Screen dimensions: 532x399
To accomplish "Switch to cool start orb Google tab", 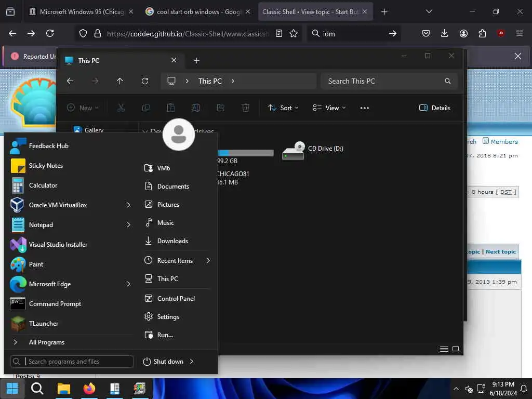I will tap(198, 12).
